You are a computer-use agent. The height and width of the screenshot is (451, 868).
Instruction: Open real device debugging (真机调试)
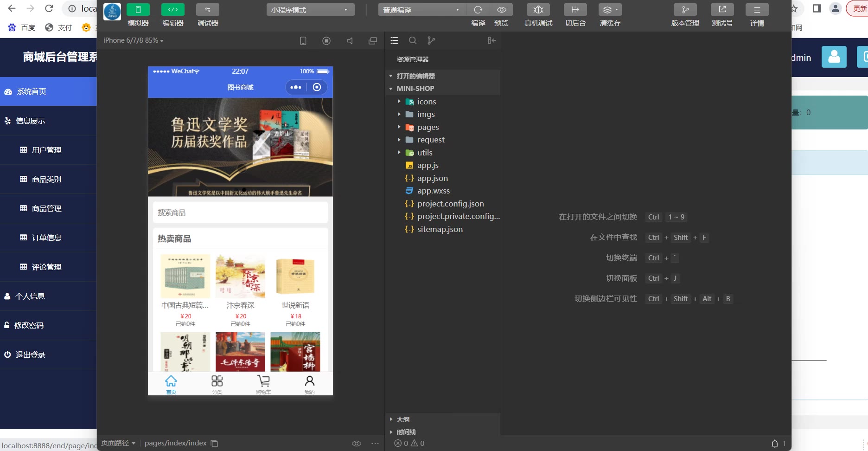pos(538,10)
